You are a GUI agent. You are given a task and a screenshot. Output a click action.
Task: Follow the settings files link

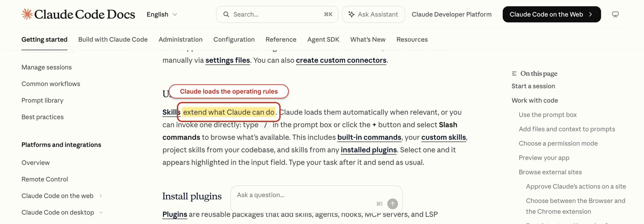[x=228, y=60]
